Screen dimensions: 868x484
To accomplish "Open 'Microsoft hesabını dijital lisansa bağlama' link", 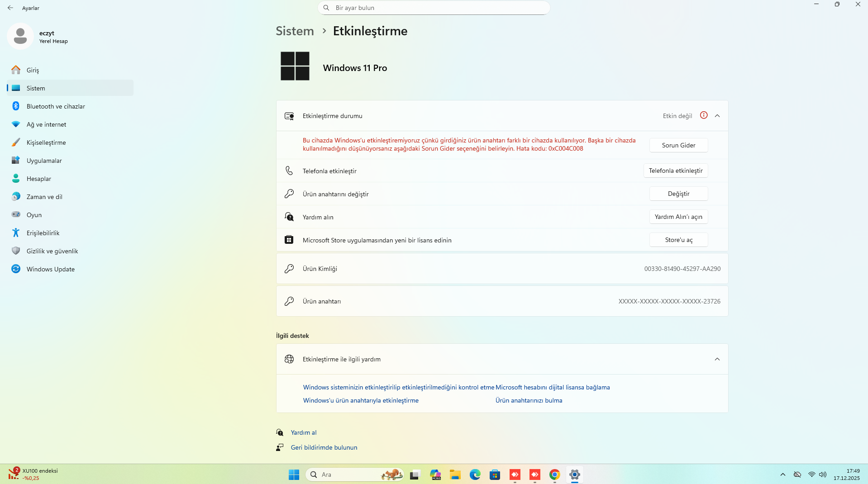I will click(553, 387).
